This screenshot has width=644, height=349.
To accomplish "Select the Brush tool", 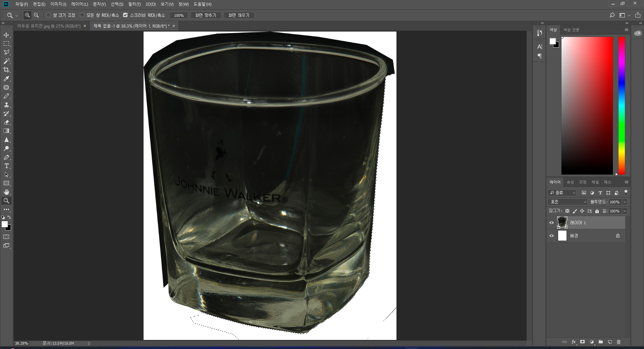I will tap(6, 96).
